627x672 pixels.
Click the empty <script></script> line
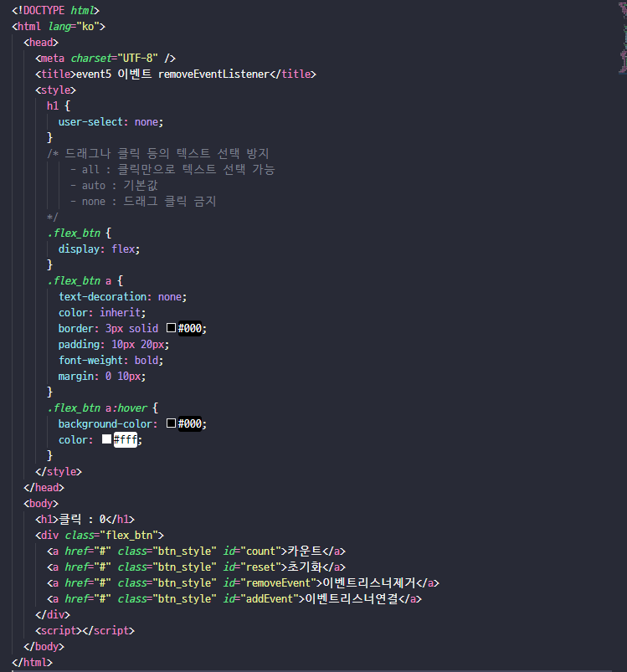[85, 630]
